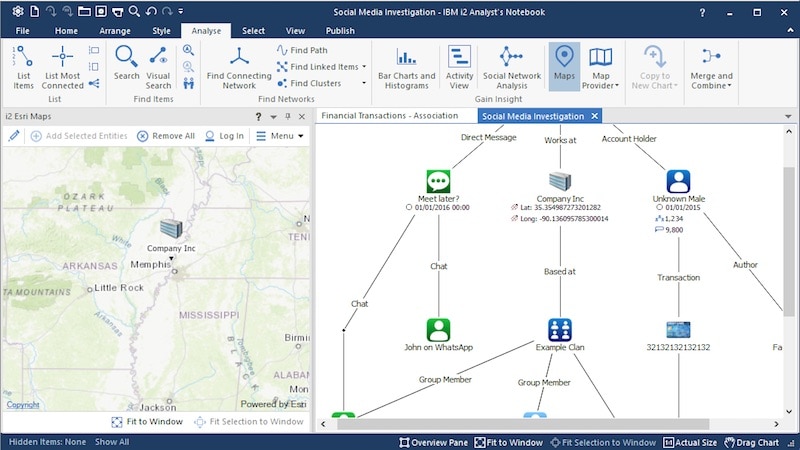Open the Esri Maps Menu dropdown
Image resolution: width=800 pixels, height=450 pixels.
coord(280,136)
